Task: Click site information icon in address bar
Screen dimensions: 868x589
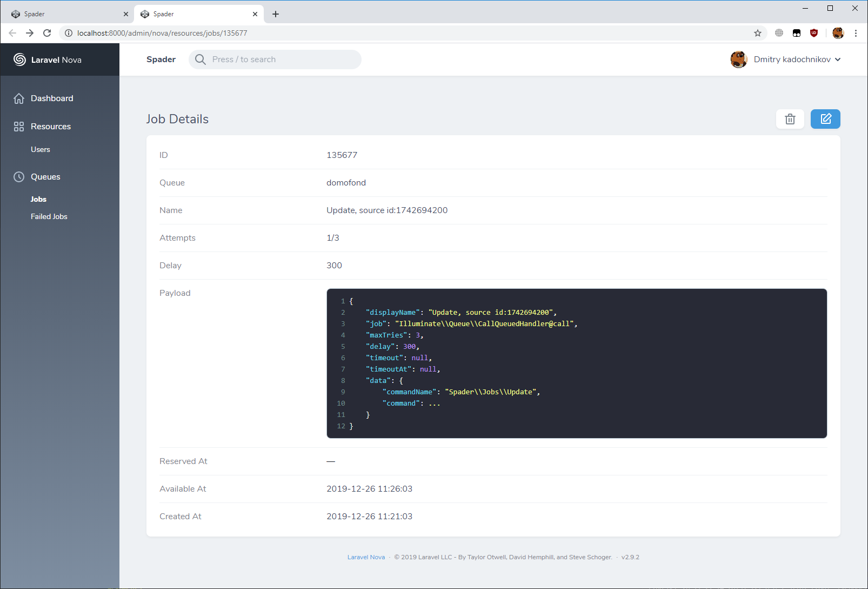Action: tap(69, 33)
